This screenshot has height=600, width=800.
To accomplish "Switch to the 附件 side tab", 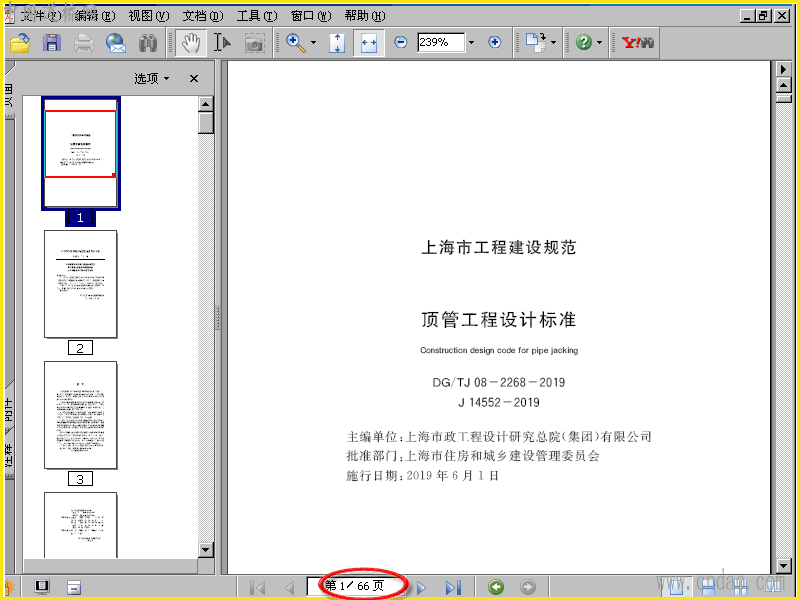I will [9, 410].
